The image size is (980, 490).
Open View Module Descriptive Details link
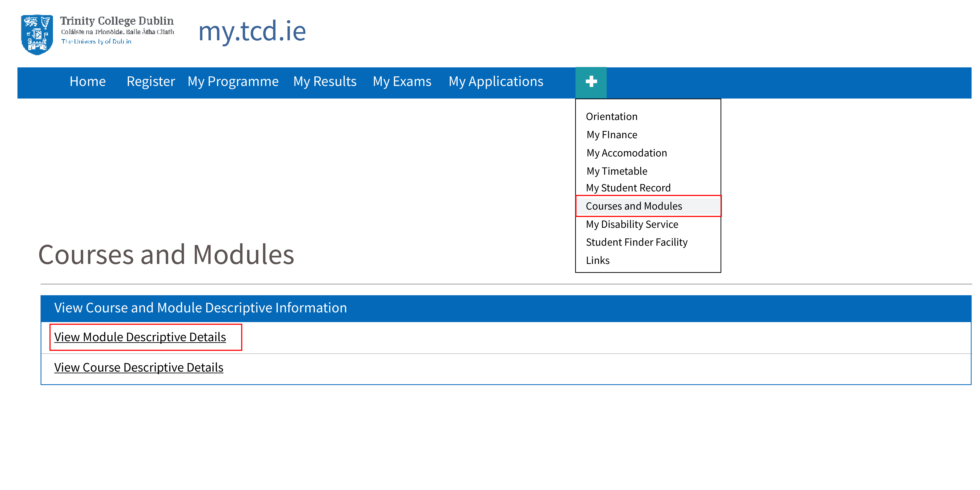140,337
